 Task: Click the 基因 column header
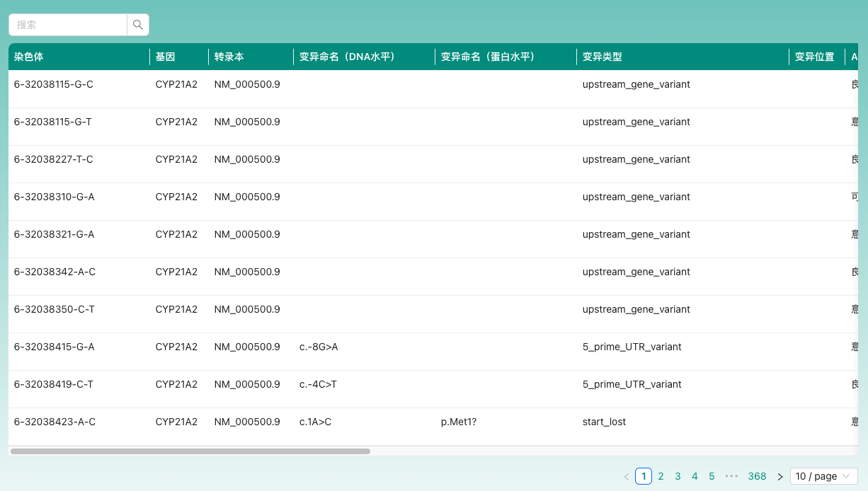[165, 57]
